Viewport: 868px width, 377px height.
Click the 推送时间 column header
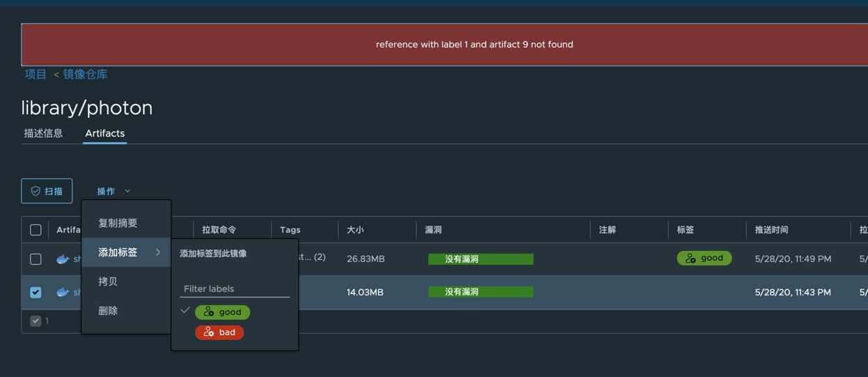pos(772,229)
